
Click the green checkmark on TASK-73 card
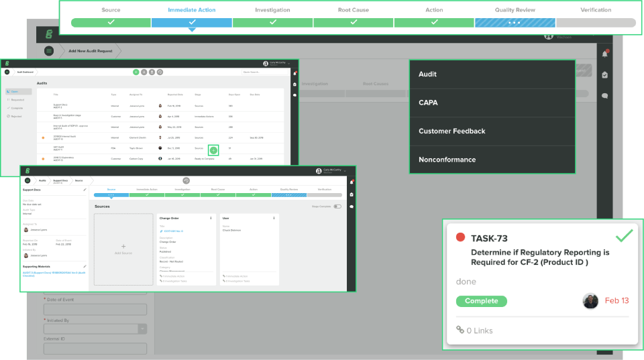pos(625,235)
